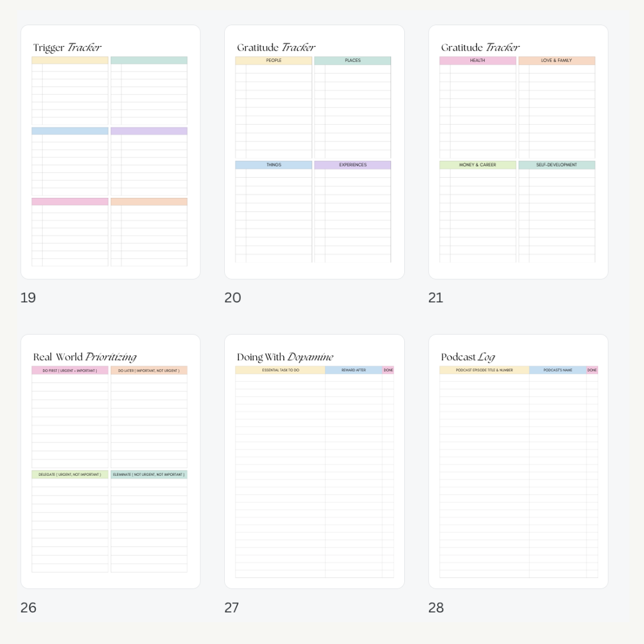644x644 pixels.
Task: Open the Trigger Tracker page thumbnail
Action: pos(110,152)
